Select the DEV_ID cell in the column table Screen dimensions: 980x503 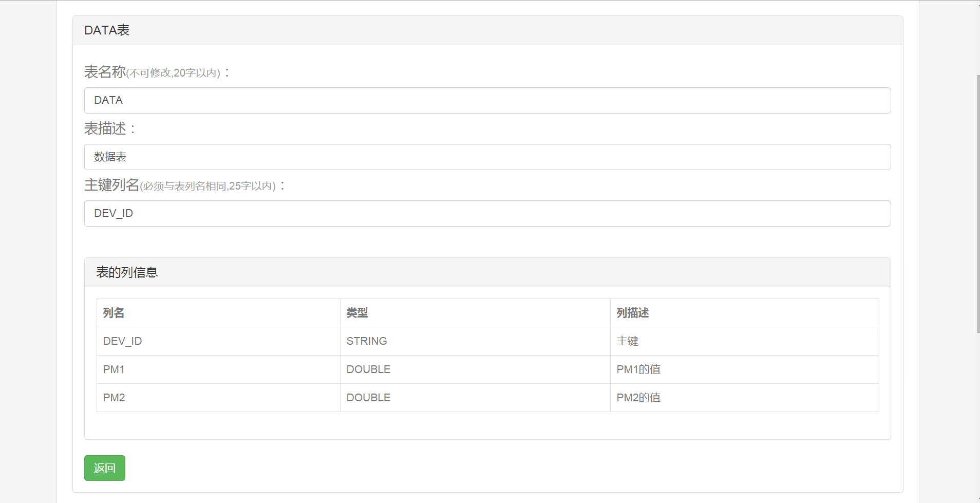point(122,341)
